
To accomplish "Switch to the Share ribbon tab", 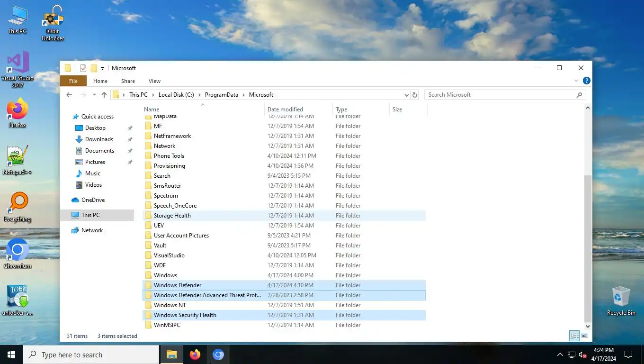I will [x=128, y=81].
